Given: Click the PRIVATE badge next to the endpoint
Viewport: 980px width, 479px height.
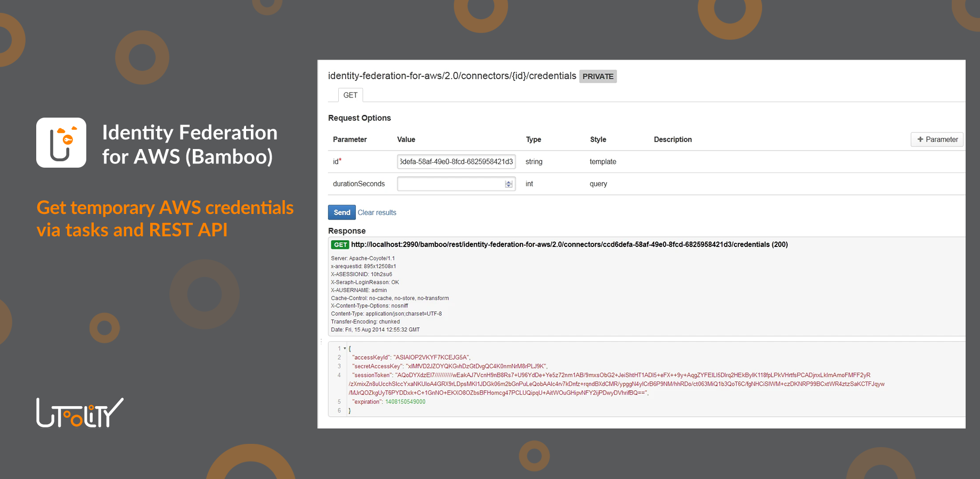Looking at the screenshot, I should [598, 76].
